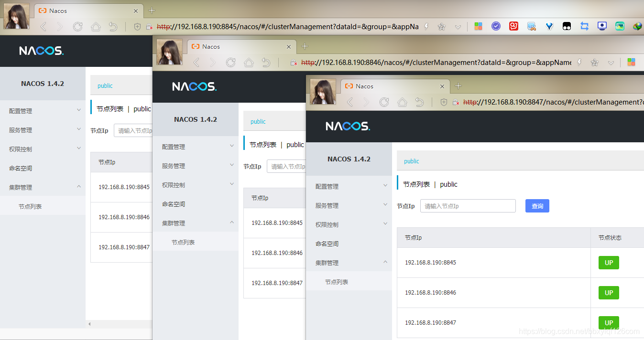The image size is (644, 340).
Task: Close the Nacos tab in 8847 window
Action: coord(442,86)
